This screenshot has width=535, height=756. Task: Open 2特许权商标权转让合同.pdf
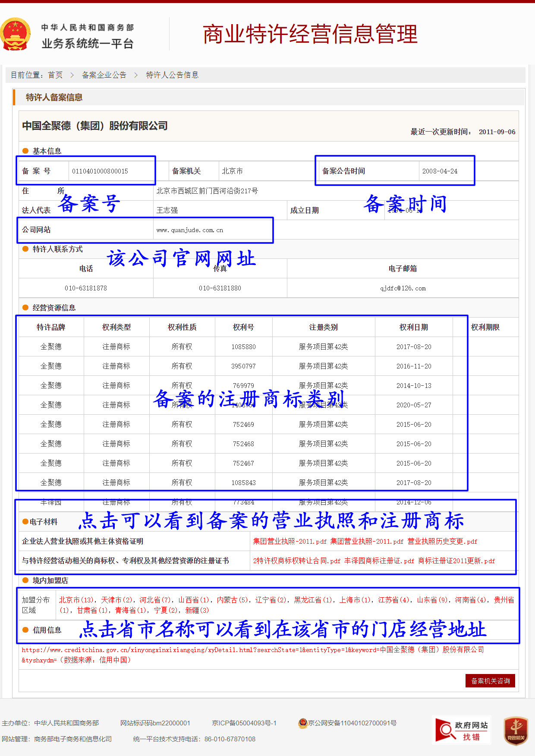[297, 561]
